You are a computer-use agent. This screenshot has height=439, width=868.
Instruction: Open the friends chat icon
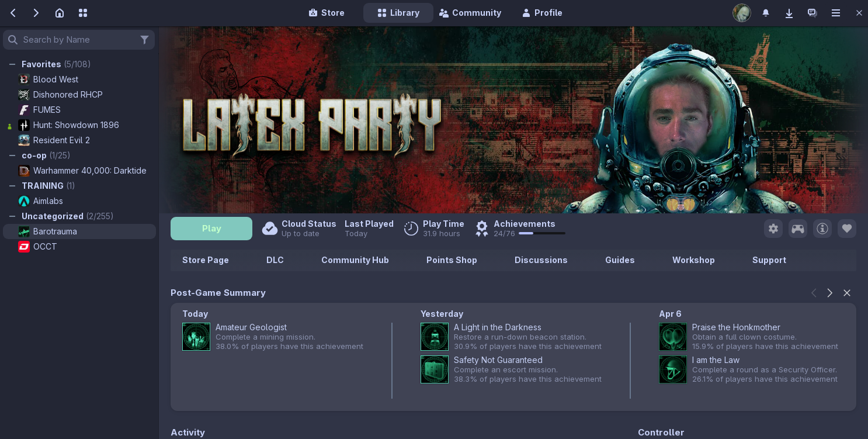[x=812, y=13]
